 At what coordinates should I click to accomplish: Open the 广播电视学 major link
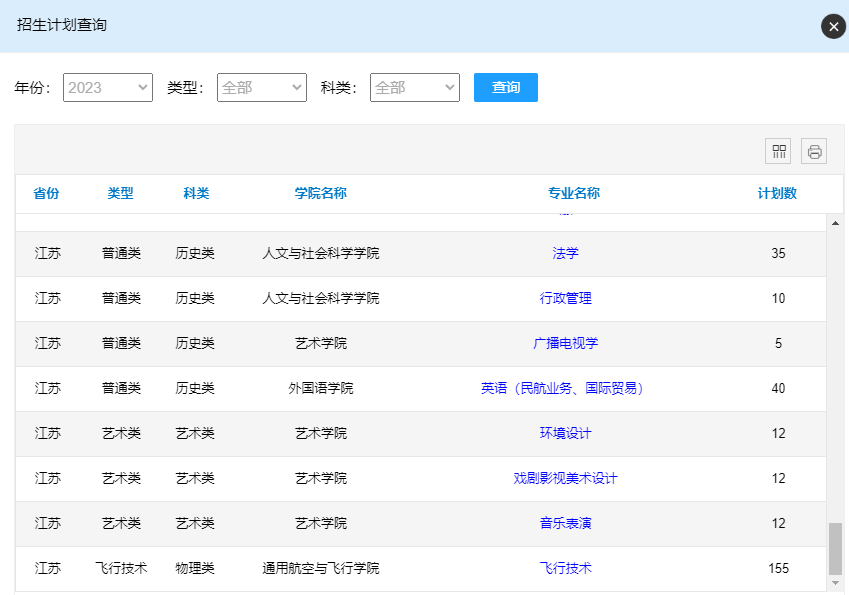click(565, 343)
